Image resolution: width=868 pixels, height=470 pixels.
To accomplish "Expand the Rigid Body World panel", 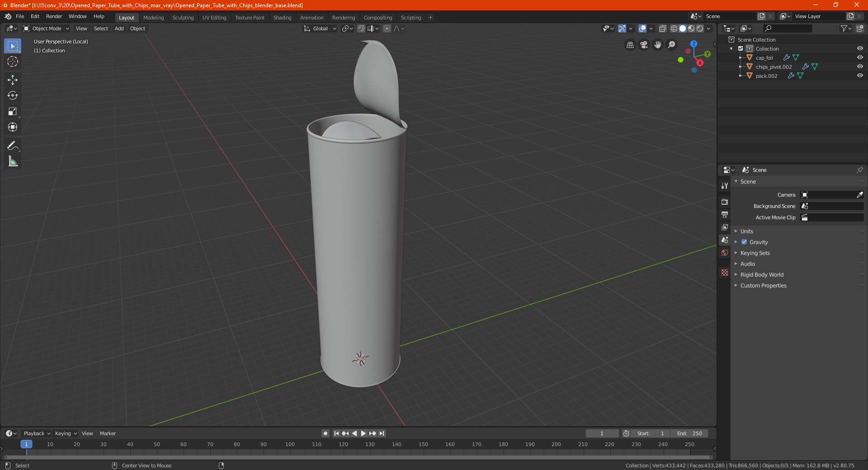I will pos(762,274).
